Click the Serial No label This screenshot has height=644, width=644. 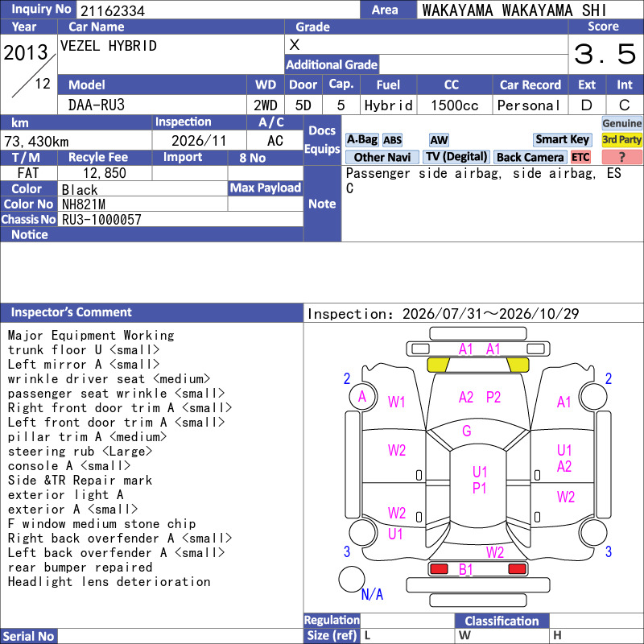click(x=28, y=636)
